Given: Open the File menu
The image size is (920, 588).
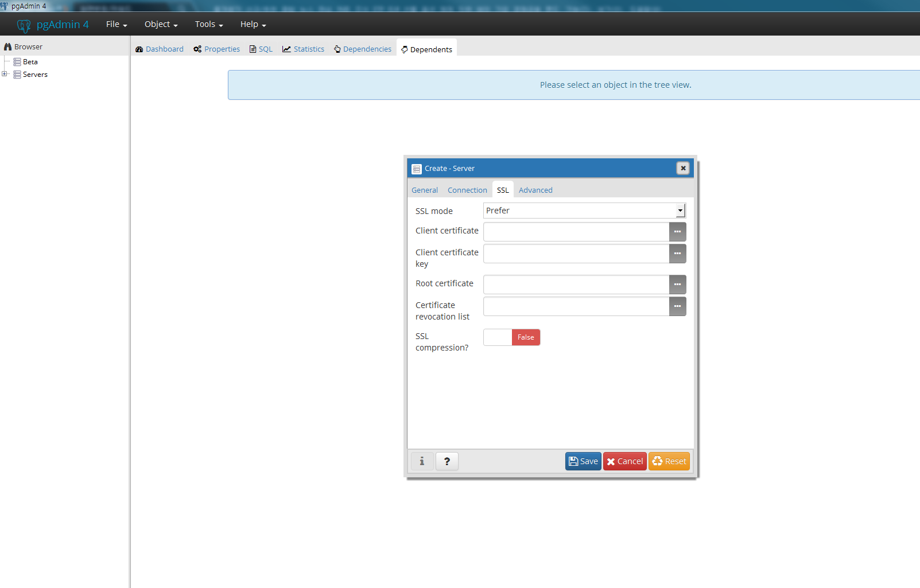Looking at the screenshot, I should (x=116, y=24).
